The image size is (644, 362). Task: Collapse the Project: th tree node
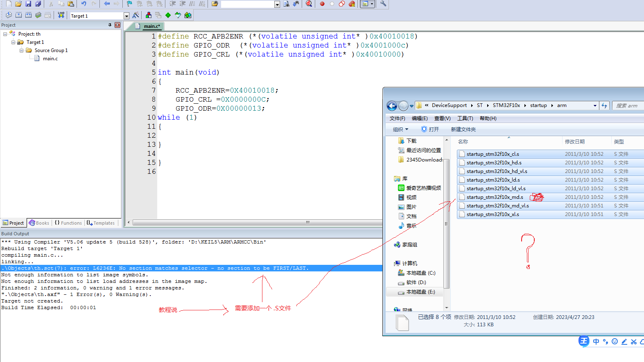tap(5, 34)
